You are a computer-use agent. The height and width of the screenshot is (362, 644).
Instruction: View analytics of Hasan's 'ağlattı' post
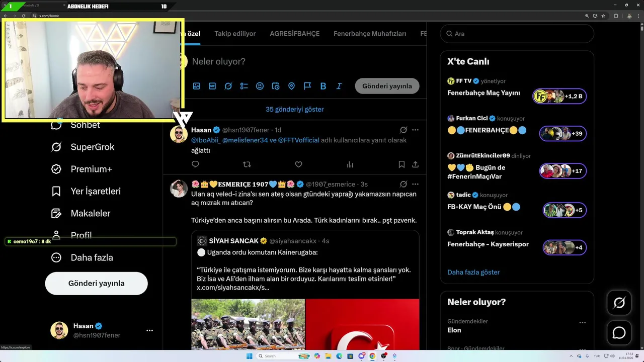pyautogui.click(x=350, y=164)
